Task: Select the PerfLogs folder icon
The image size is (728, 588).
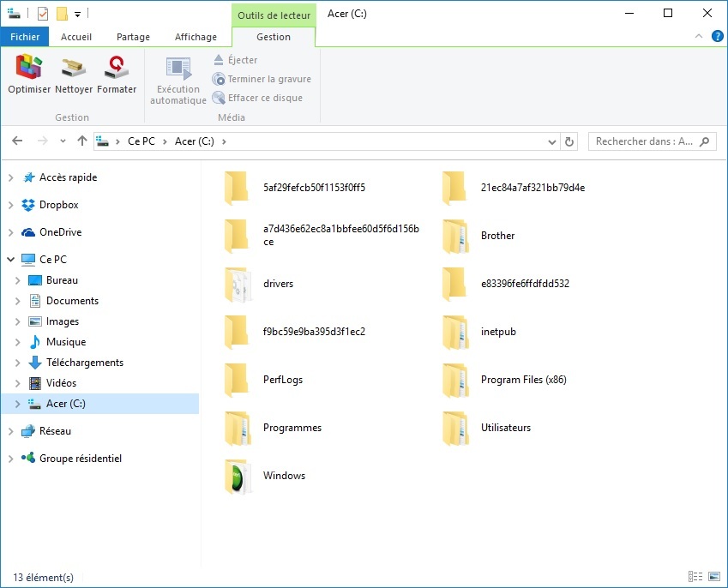Action: pyautogui.click(x=237, y=380)
